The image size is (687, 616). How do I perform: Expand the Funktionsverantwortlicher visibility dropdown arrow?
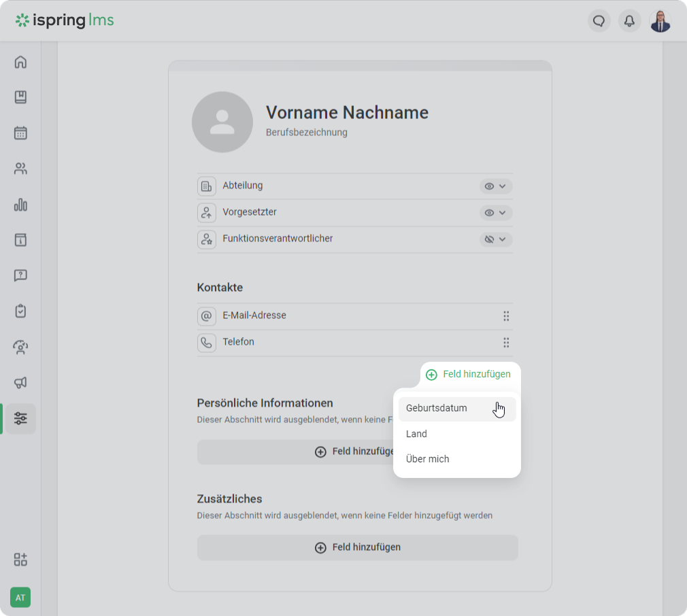(503, 239)
